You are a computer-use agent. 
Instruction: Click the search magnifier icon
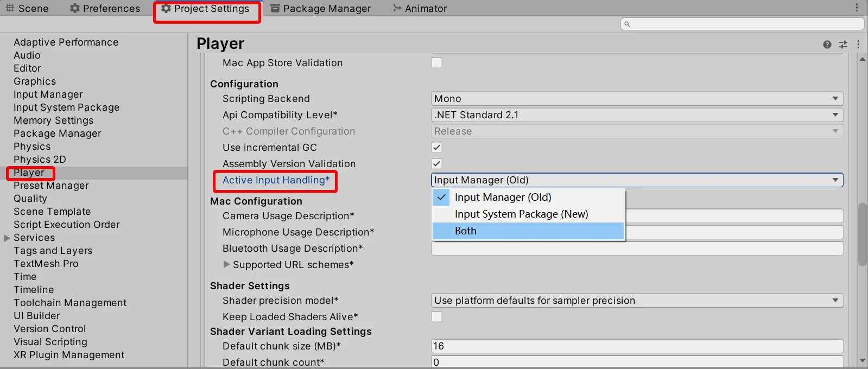(x=628, y=24)
